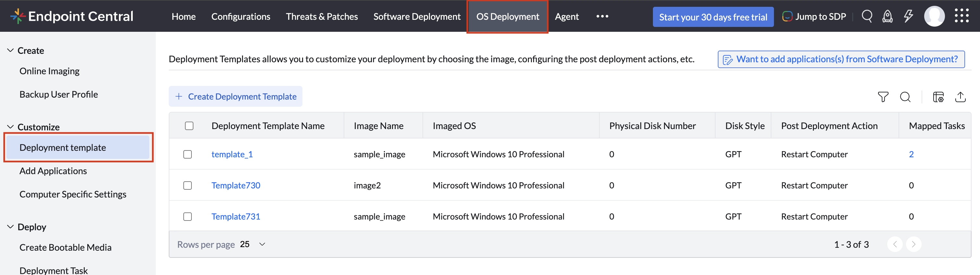Check the Template730 row checkbox
Viewport: 980px width, 275px height.
point(188,185)
